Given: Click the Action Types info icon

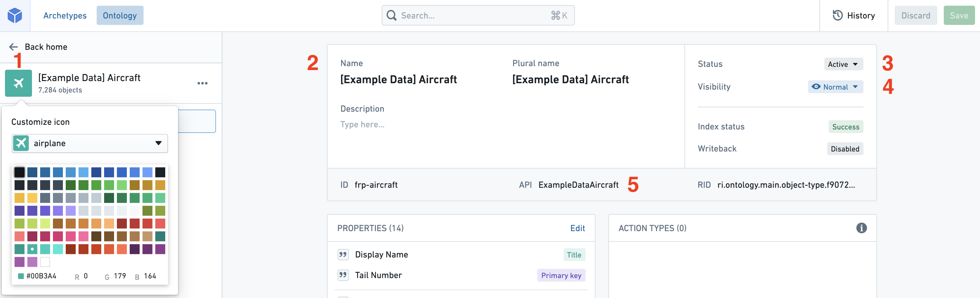Looking at the screenshot, I should tap(861, 228).
